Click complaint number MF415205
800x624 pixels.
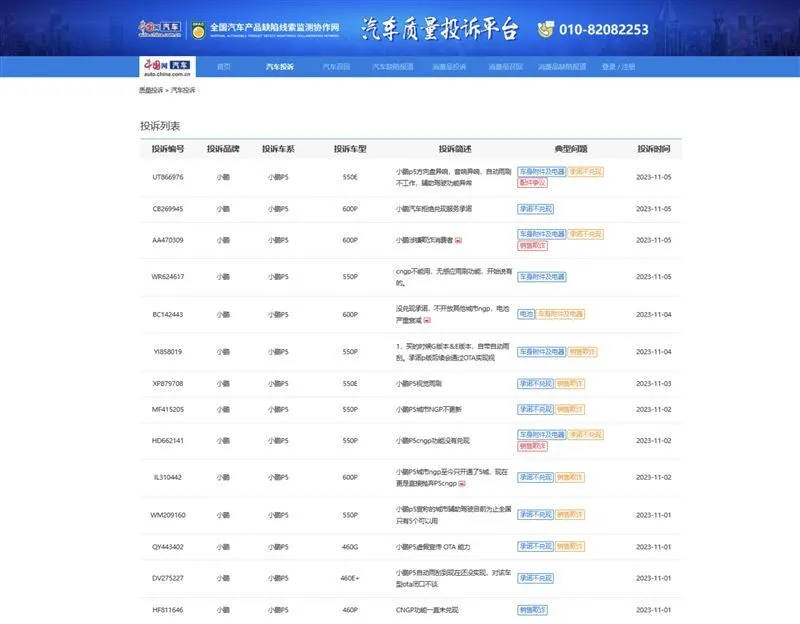(x=168, y=409)
